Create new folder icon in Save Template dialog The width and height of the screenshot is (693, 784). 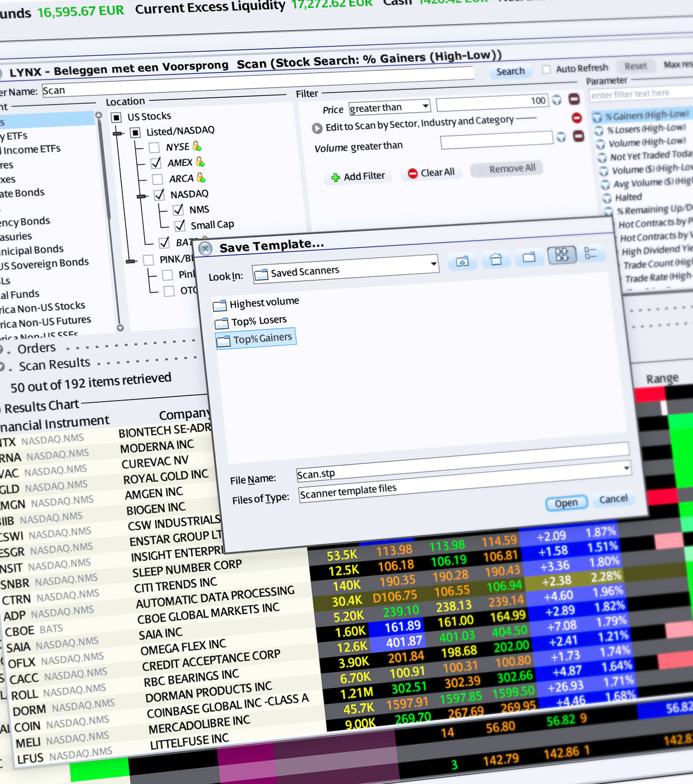click(529, 257)
